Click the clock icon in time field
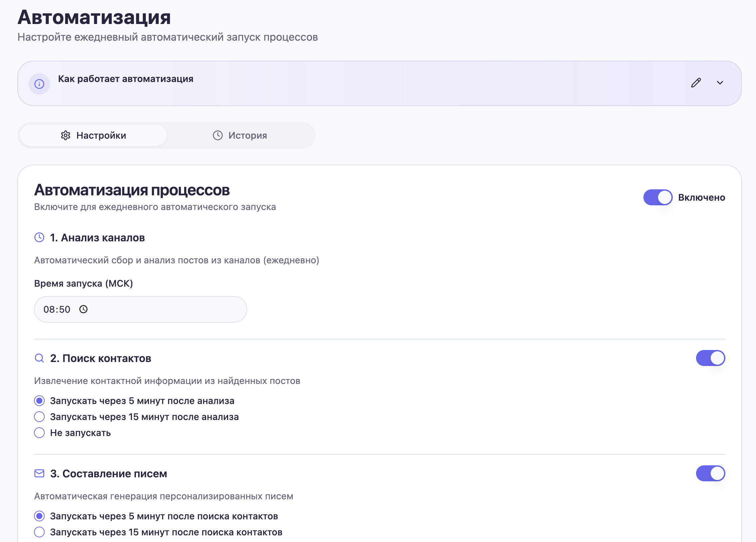This screenshot has width=756, height=542. 83,309
